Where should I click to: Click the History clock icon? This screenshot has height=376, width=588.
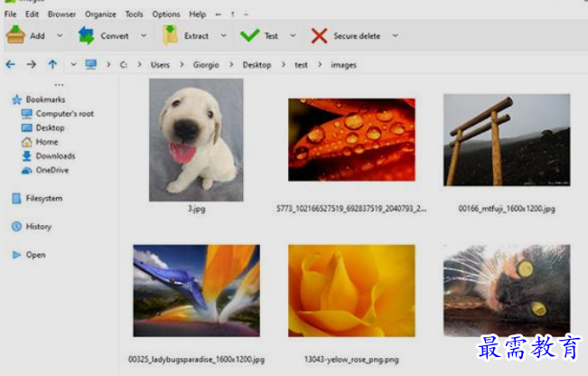click(16, 226)
